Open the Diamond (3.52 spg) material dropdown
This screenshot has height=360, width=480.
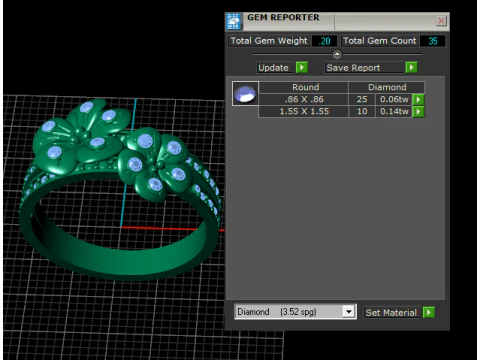click(x=349, y=312)
